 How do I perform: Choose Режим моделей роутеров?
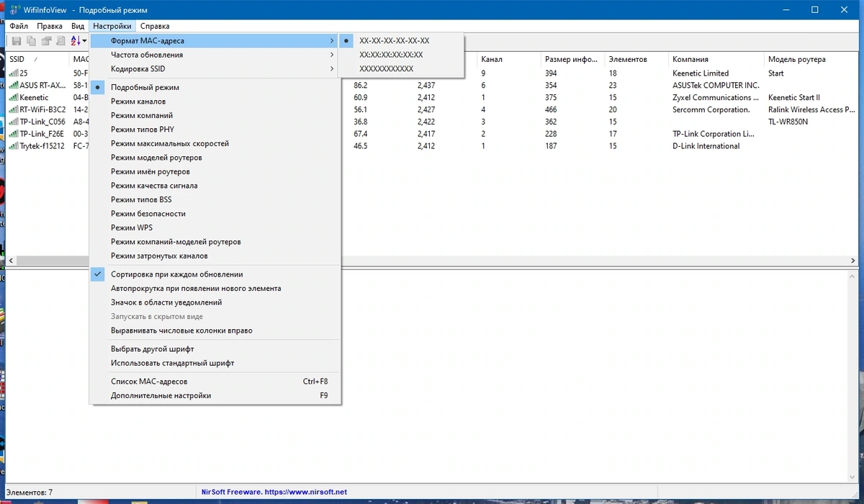tap(215, 158)
